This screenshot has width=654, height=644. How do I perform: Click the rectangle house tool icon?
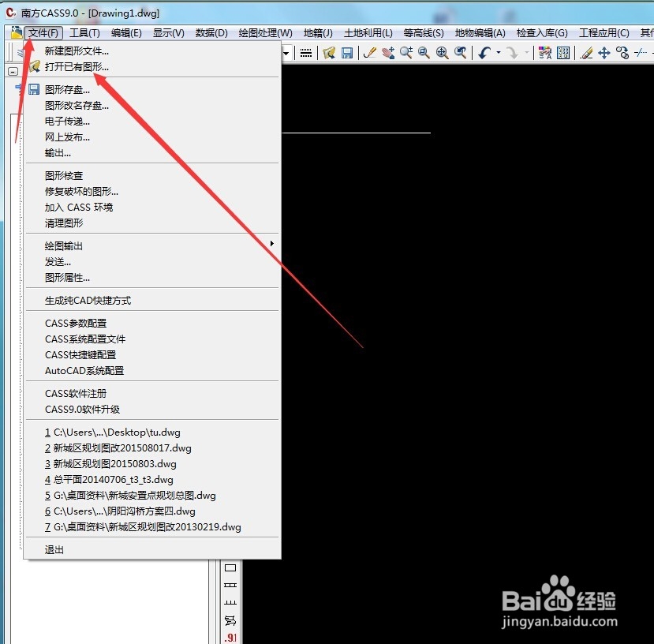(230, 567)
